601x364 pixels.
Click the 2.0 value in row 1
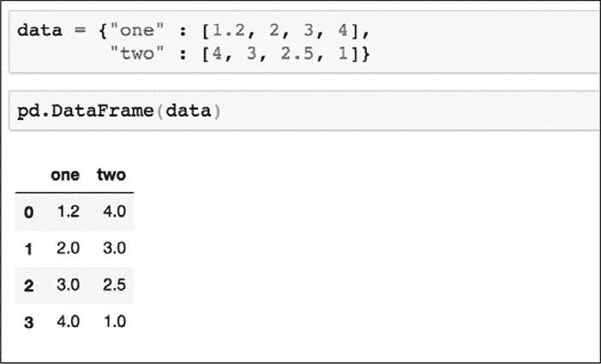click(68, 249)
